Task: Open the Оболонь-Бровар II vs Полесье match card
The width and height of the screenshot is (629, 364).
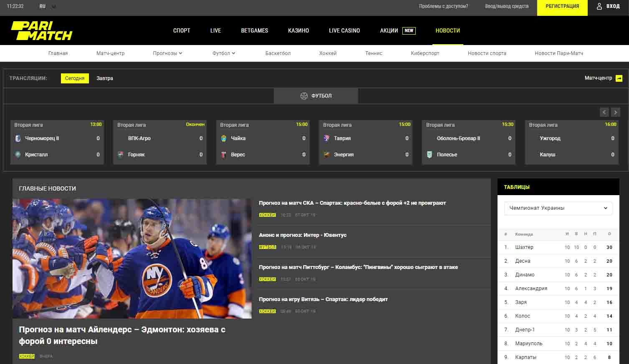Action: click(469, 142)
